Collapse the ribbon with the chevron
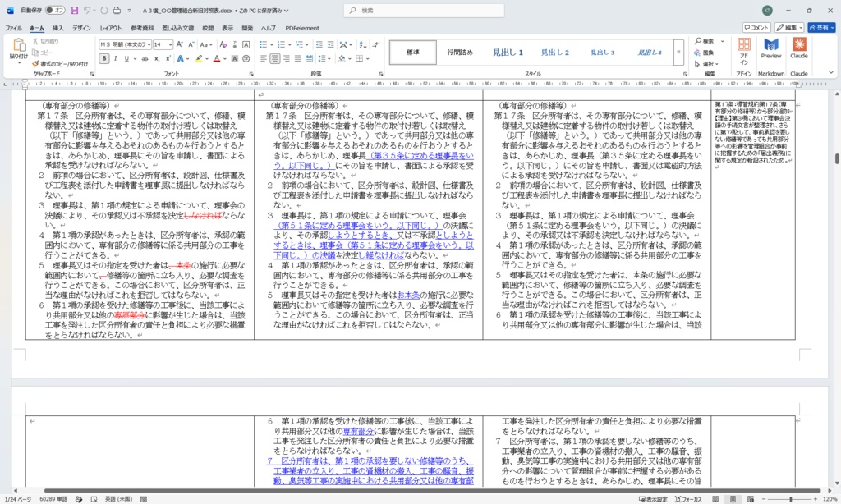Image resolution: width=841 pixels, height=504 pixels. (x=831, y=73)
